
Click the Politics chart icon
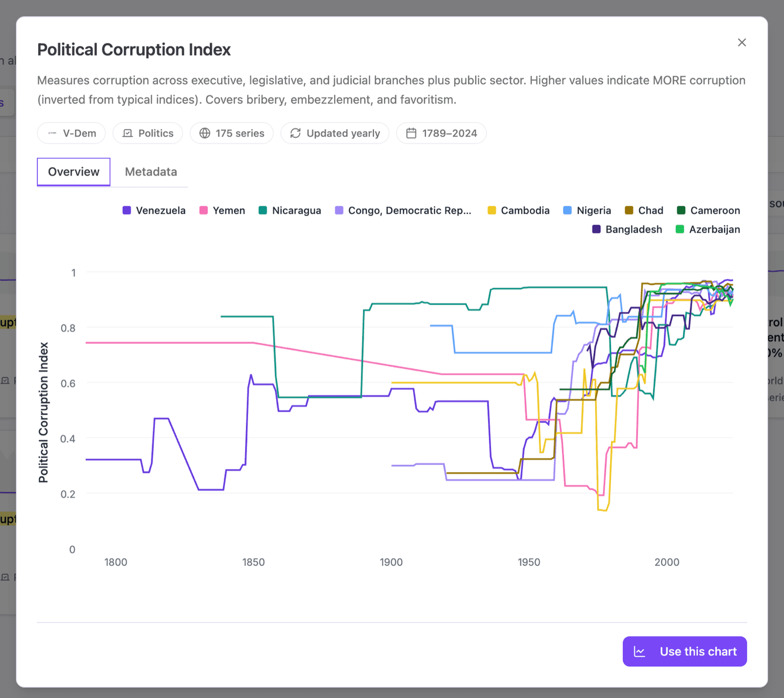128,133
